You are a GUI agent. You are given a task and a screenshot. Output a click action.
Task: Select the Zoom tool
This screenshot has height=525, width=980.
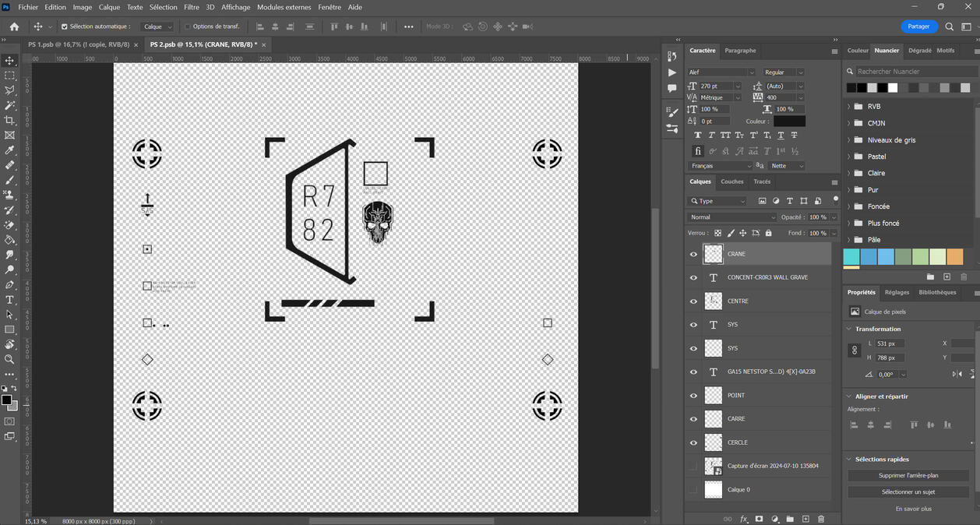[10, 361]
